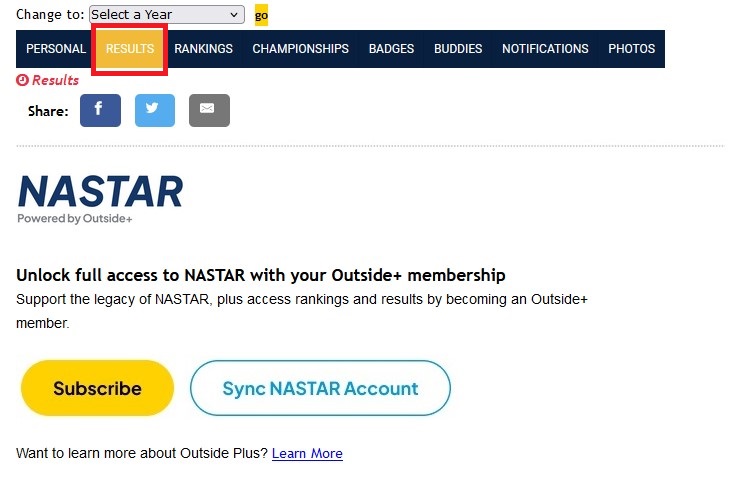The width and height of the screenshot is (747, 478).
Task: Click the 'Change to:' label
Action: pyautogui.click(x=50, y=15)
